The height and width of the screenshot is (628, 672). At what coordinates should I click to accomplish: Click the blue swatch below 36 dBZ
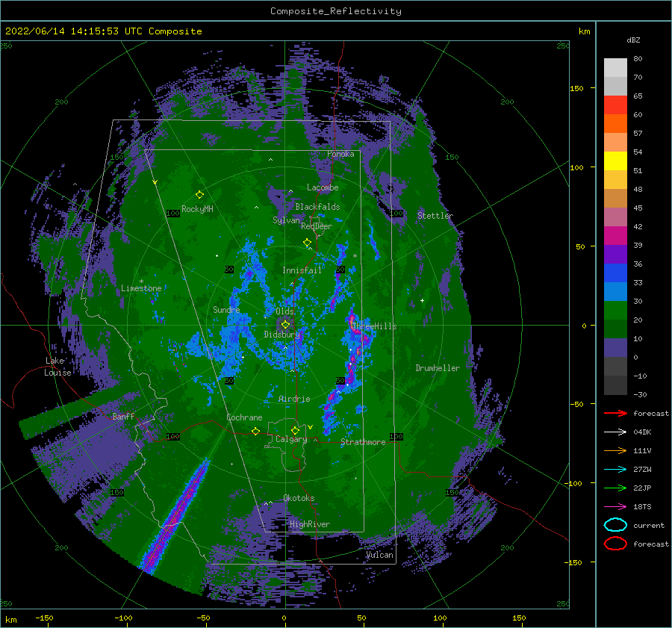point(615,273)
